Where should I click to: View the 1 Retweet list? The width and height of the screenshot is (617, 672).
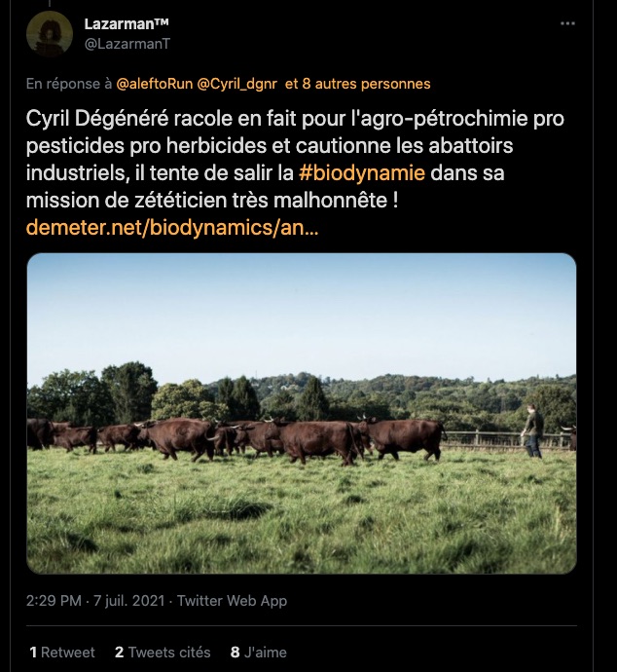62,653
